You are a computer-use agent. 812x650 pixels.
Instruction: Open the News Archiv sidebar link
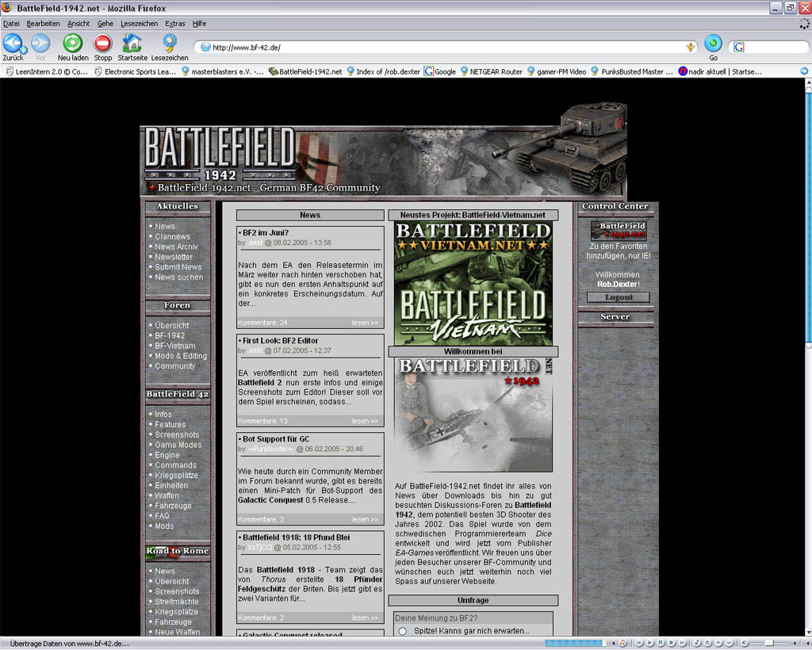[176, 247]
